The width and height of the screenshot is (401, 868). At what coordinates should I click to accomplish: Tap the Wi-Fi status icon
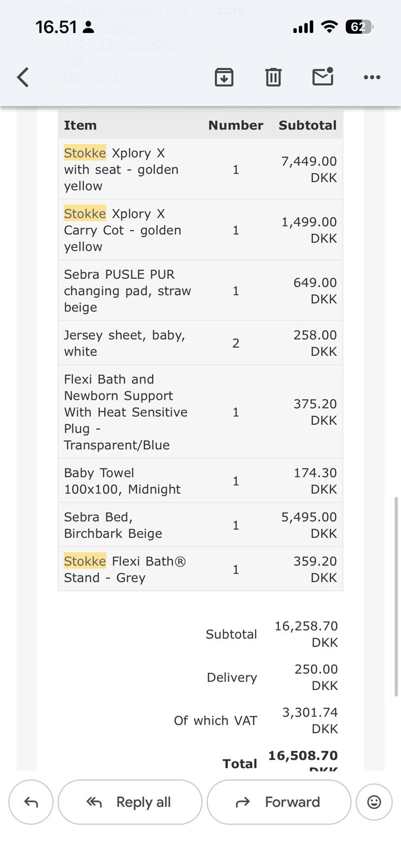(x=329, y=27)
